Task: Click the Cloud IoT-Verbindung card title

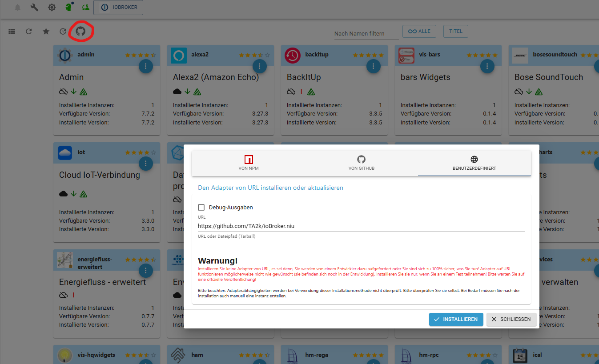Action: pos(100,175)
